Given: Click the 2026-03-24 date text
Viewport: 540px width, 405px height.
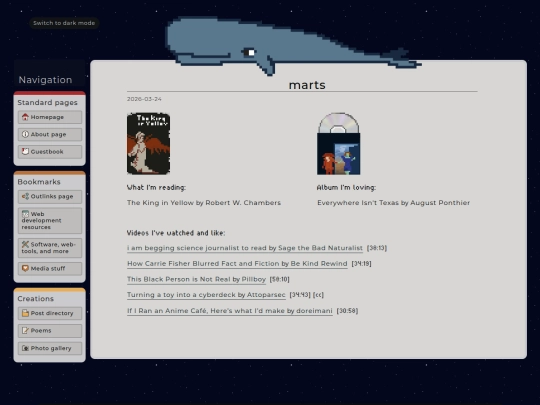Looking at the screenshot, I should pyautogui.click(x=144, y=99).
